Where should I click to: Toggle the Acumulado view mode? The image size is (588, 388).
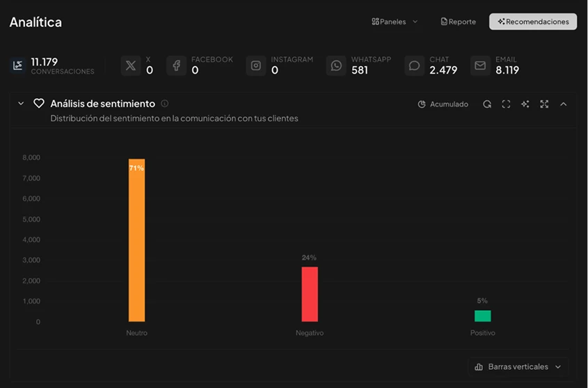coord(443,104)
